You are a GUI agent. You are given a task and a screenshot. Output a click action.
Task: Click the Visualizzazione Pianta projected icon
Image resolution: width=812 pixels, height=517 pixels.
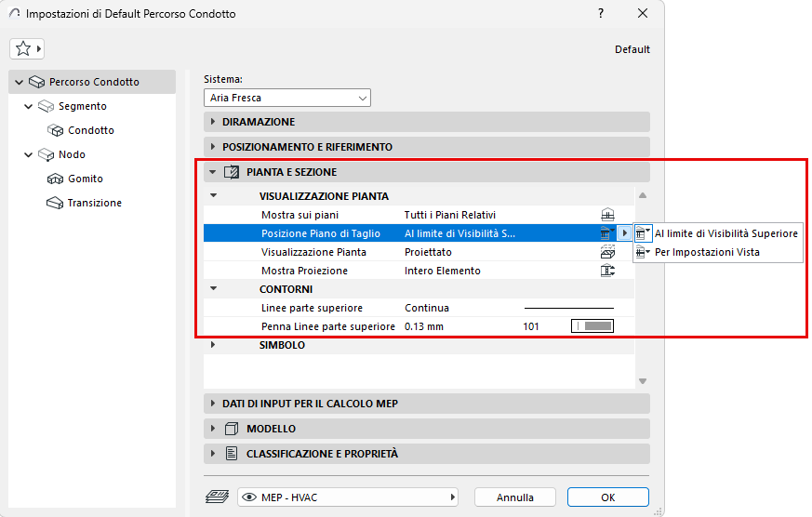607,252
